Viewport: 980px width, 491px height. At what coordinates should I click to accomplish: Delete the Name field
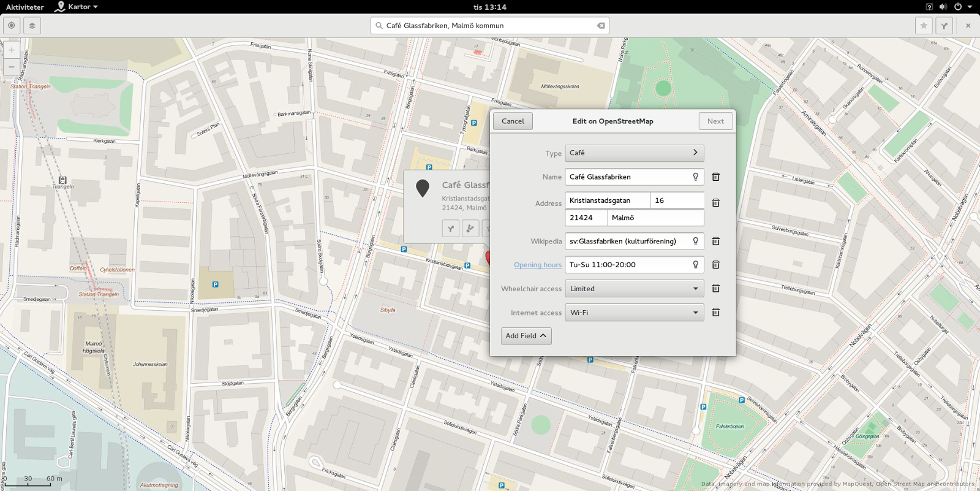coord(715,177)
